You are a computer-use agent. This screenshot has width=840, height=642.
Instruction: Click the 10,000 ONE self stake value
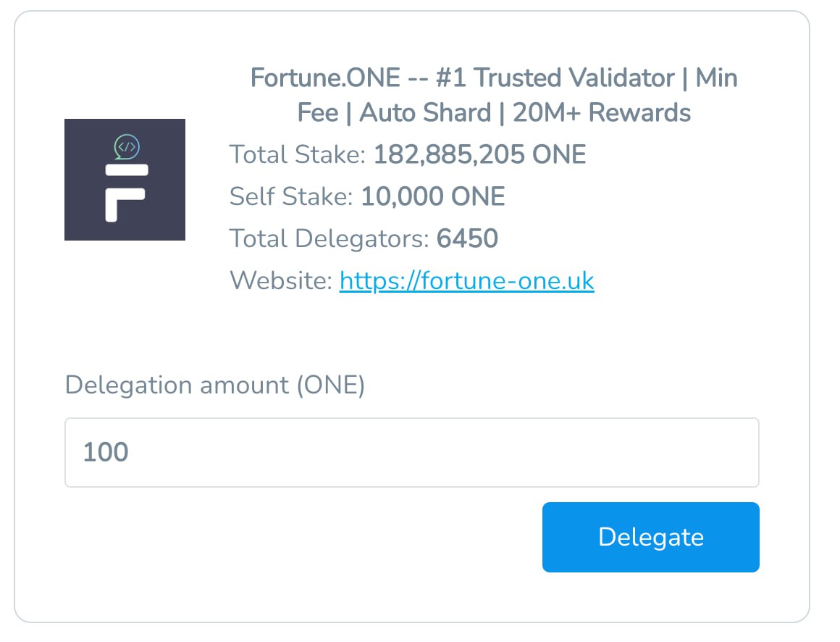click(x=433, y=196)
